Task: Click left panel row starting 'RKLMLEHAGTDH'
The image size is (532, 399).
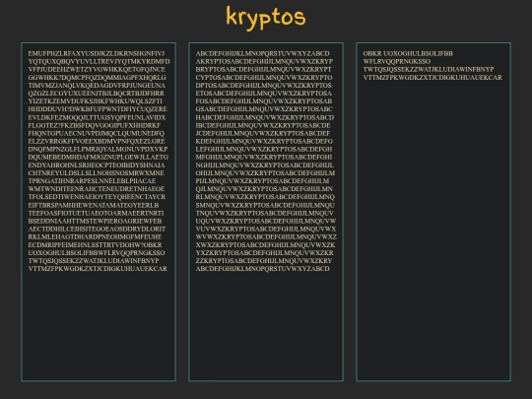Action: tap(95, 236)
